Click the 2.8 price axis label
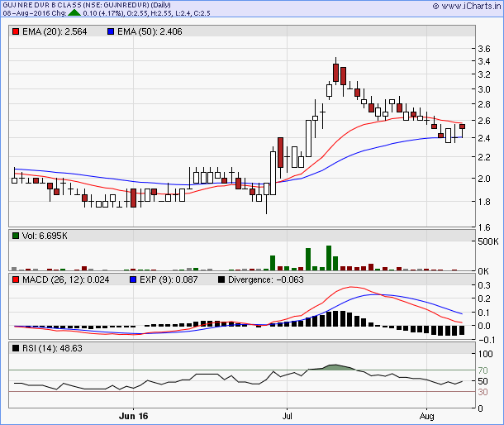 click(x=484, y=104)
